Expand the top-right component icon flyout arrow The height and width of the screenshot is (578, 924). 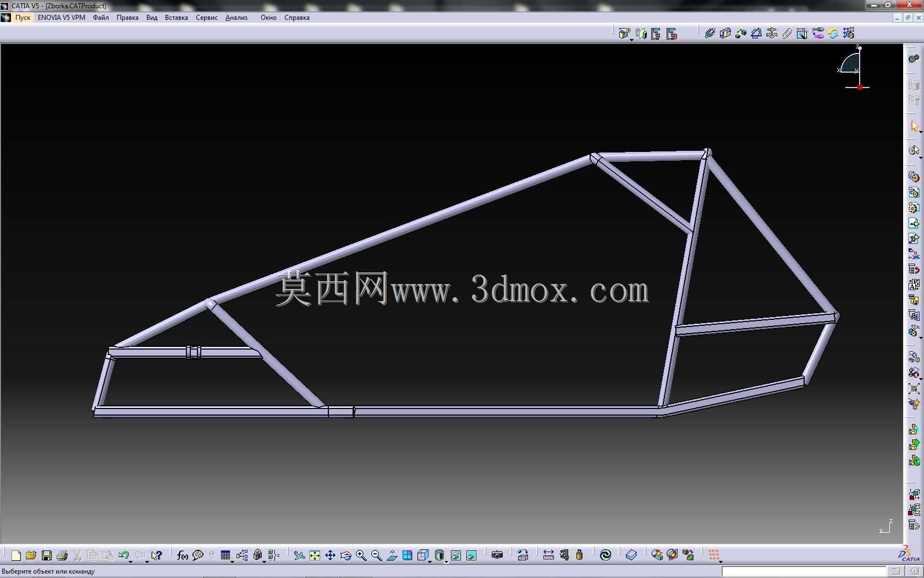[x=631, y=39]
